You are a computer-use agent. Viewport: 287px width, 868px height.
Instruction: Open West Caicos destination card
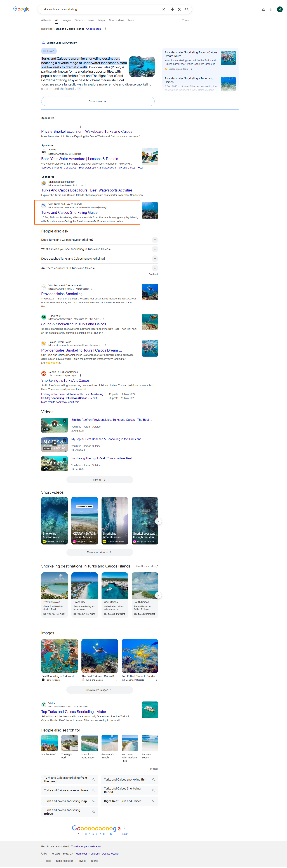coord(115,595)
